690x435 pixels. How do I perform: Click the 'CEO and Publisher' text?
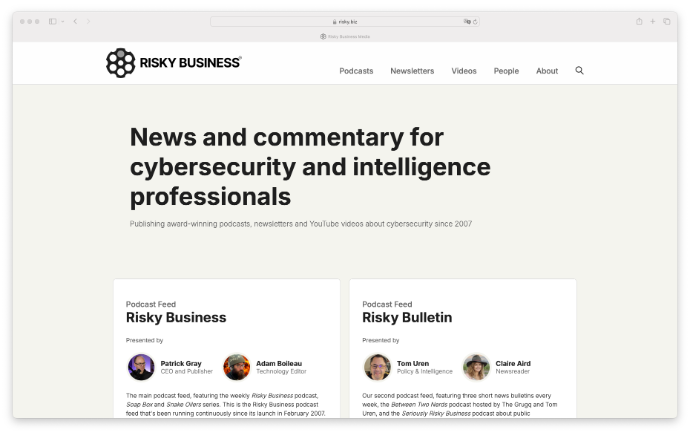click(x=187, y=372)
